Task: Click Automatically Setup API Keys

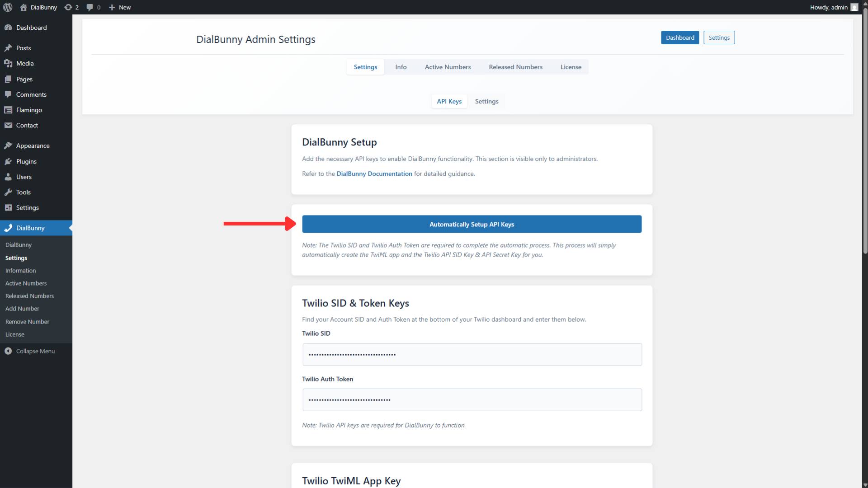Action: [x=472, y=224]
